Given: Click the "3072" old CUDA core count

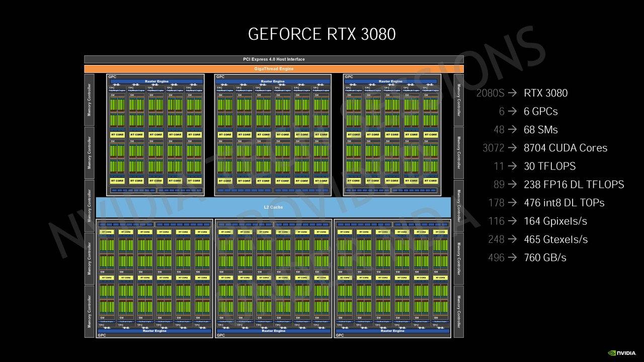Looking at the screenshot, I should 493,148.
